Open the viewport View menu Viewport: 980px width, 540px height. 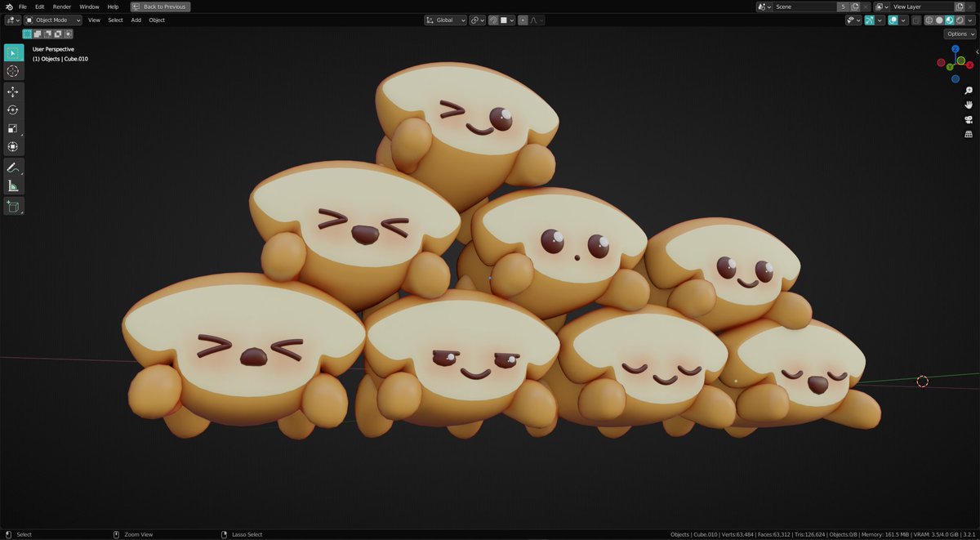coord(94,20)
